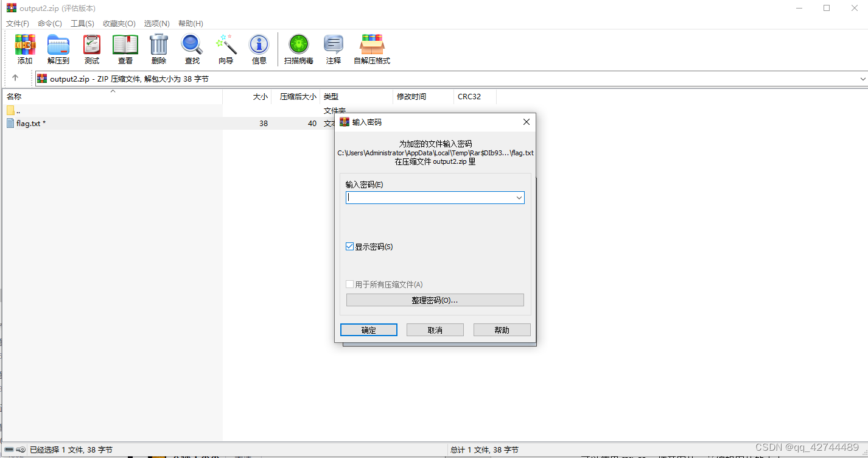Image resolution: width=868 pixels, height=458 pixels.
Task: Enable 用于所有压缩文件 checkbox
Action: [x=350, y=284]
